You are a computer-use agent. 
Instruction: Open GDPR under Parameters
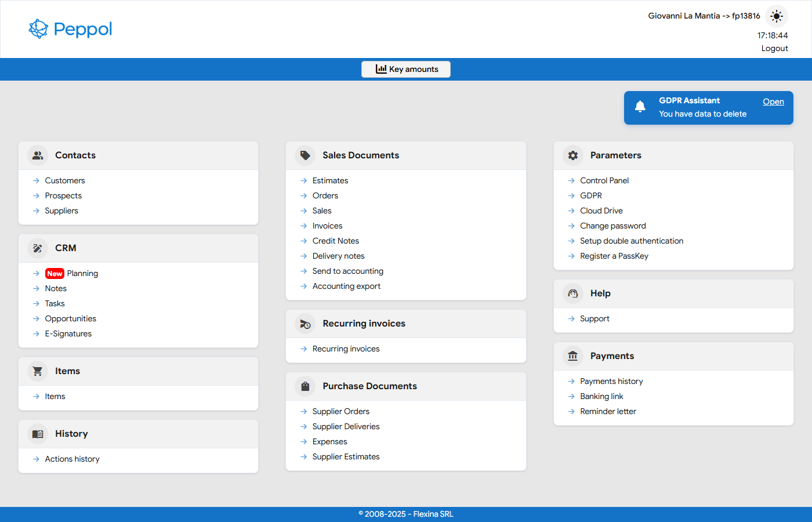pos(591,195)
